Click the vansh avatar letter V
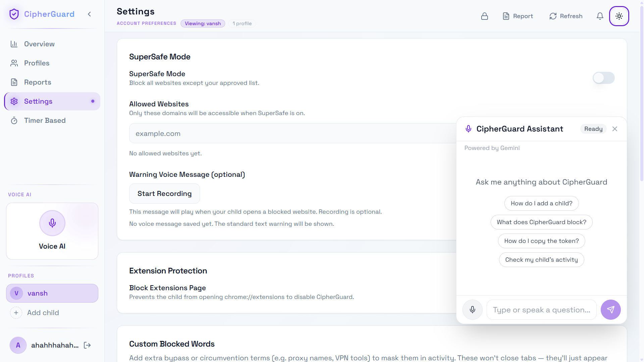 coord(16,293)
